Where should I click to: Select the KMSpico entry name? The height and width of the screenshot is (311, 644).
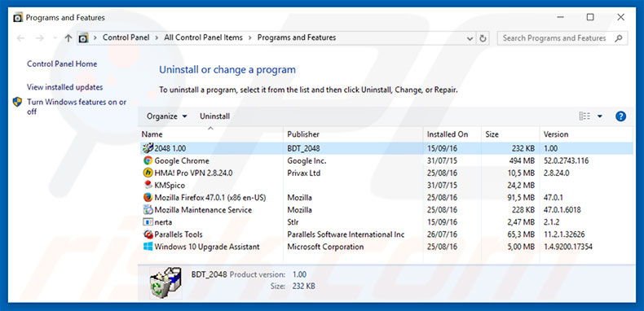170,185
